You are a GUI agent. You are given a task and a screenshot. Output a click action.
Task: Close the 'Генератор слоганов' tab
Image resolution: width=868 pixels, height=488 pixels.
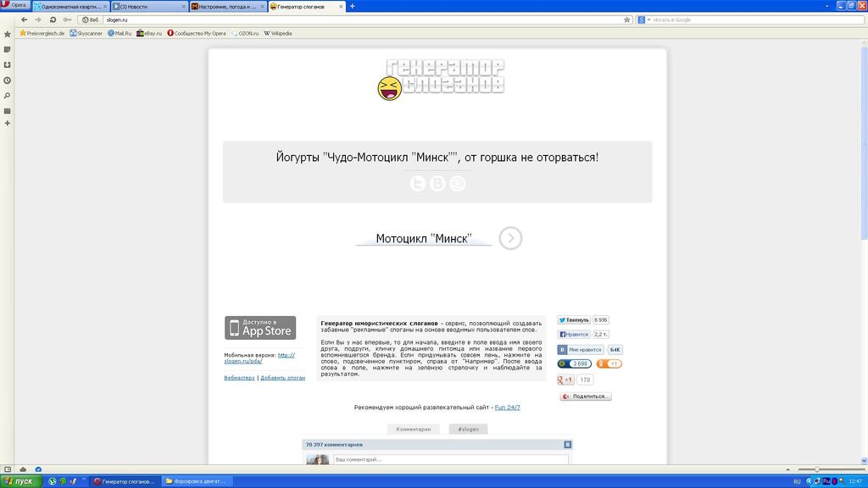tap(341, 7)
